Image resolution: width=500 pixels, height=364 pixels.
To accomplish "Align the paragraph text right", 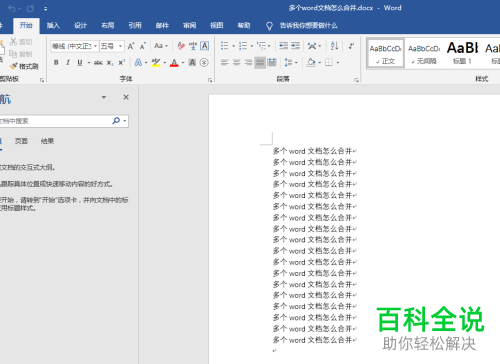I will click(x=248, y=62).
